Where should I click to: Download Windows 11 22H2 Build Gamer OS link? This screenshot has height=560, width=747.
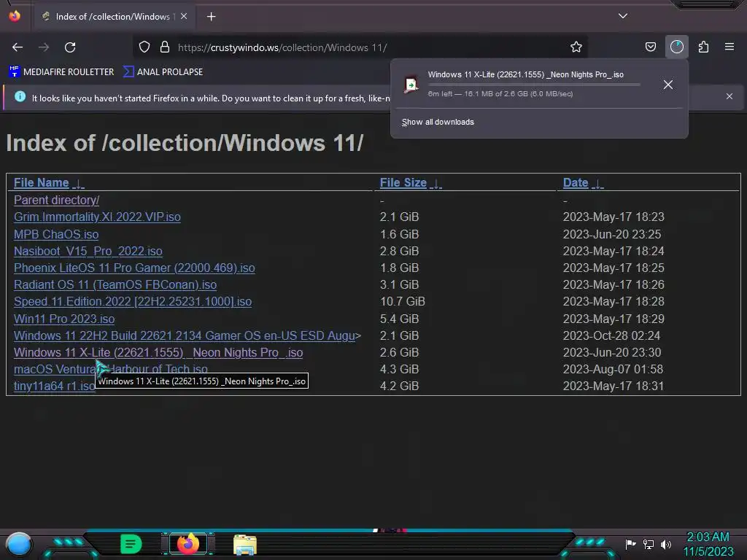pos(185,335)
